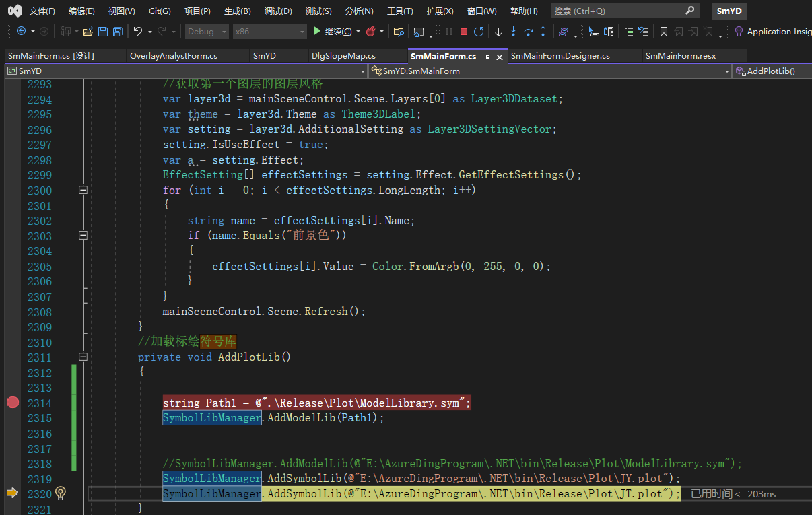This screenshot has width=812, height=515.
Task: Click the Save All icon
Action: pos(117,32)
